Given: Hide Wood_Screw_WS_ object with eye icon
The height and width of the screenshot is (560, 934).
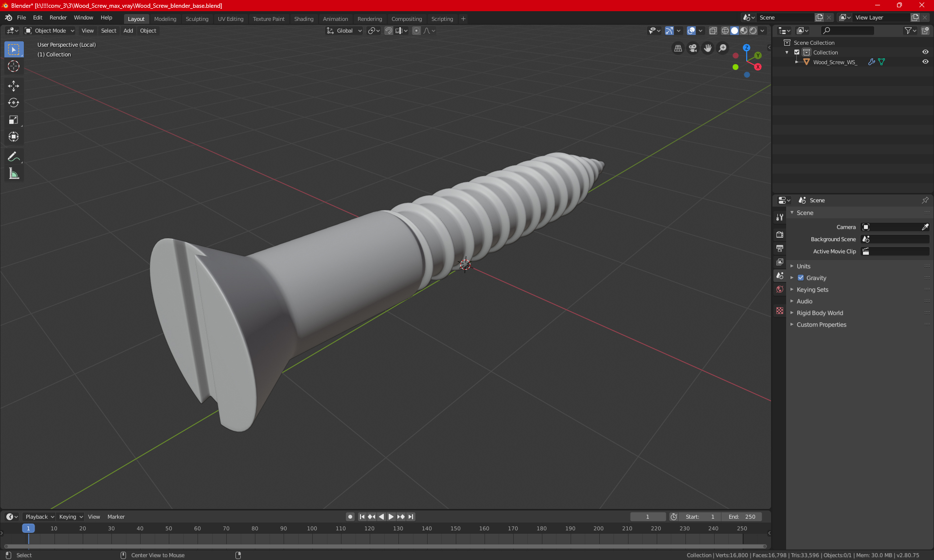Looking at the screenshot, I should tap(925, 62).
